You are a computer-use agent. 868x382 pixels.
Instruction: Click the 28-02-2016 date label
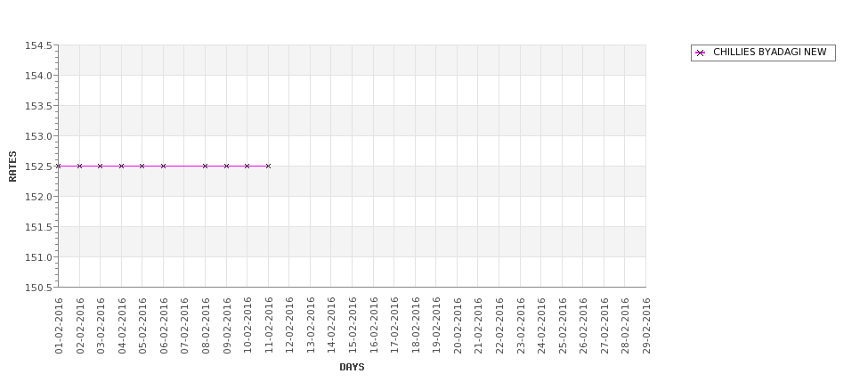tap(625, 326)
